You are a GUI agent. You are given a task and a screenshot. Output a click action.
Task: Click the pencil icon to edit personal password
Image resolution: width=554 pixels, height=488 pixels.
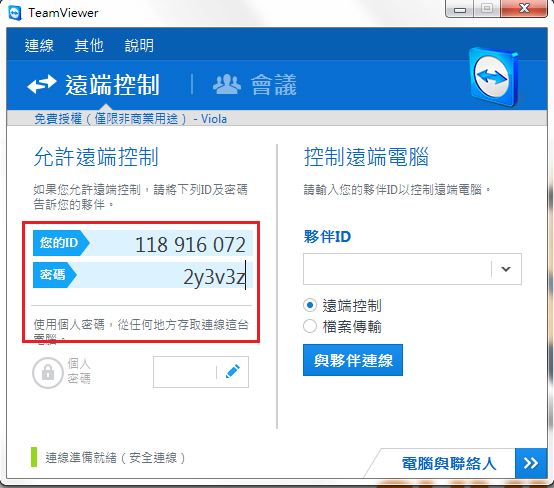[x=233, y=372]
